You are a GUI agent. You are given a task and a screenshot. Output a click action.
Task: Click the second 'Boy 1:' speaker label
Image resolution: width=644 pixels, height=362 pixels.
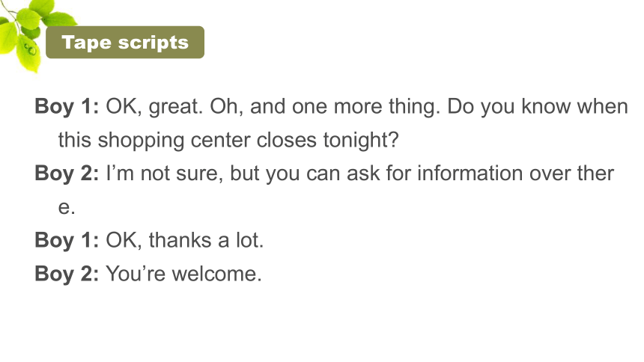67,240
